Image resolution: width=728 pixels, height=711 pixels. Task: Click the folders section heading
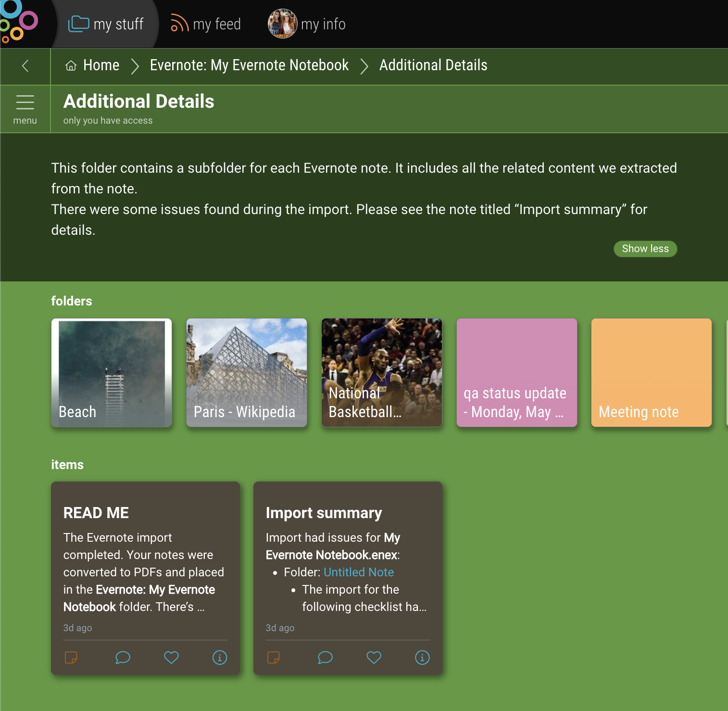coord(72,301)
